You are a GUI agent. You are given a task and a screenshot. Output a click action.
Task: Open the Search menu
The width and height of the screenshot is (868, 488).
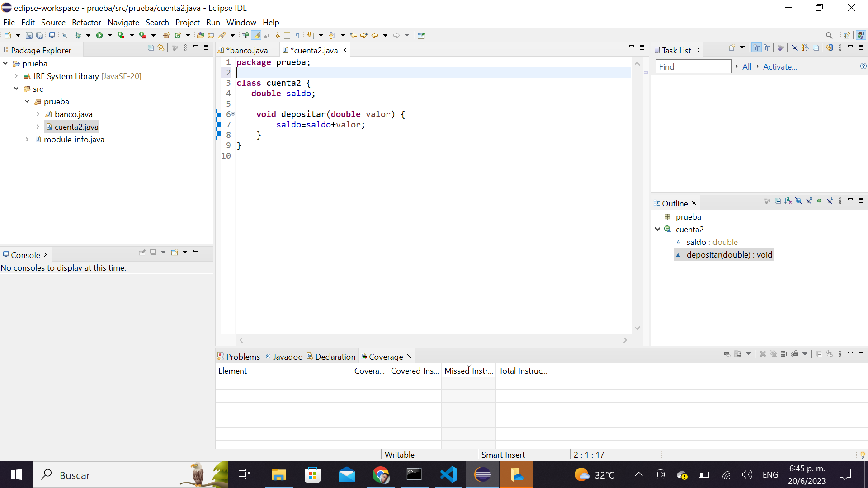(156, 22)
